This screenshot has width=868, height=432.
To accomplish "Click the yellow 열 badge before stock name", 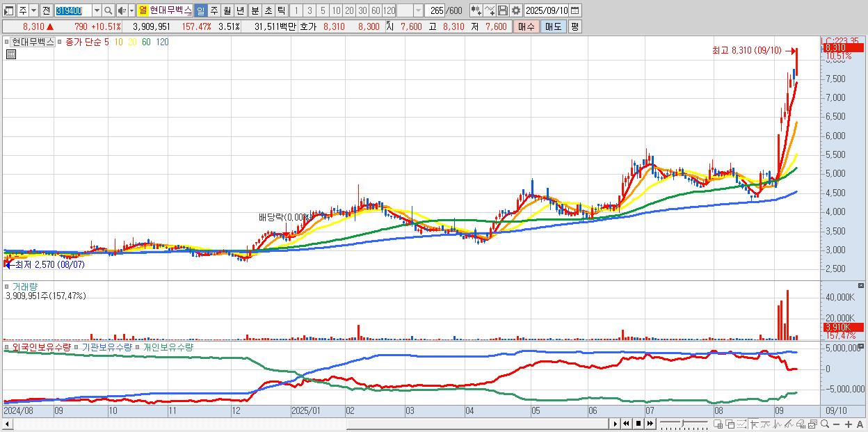I will (143, 10).
